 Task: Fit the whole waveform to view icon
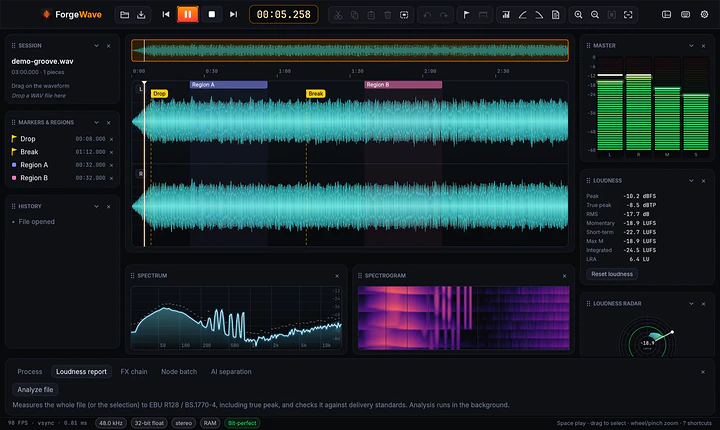tap(628, 15)
